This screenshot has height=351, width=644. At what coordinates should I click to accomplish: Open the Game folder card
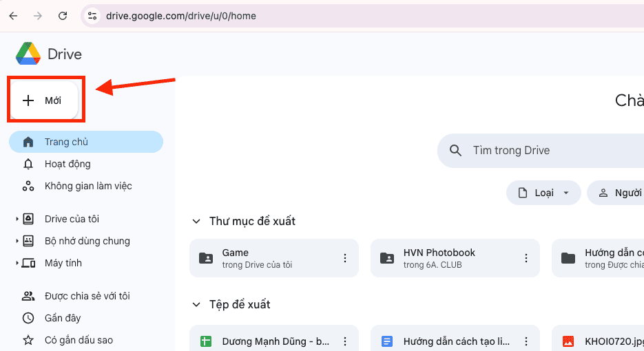[x=274, y=258]
